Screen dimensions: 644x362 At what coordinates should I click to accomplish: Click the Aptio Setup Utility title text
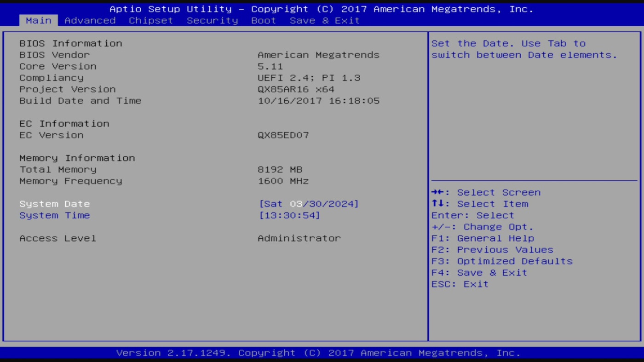coord(322,9)
